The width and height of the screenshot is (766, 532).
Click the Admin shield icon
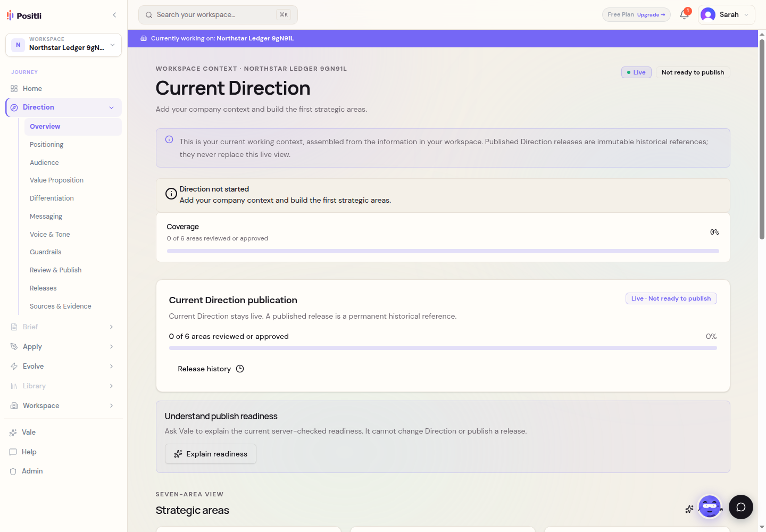[x=13, y=471]
